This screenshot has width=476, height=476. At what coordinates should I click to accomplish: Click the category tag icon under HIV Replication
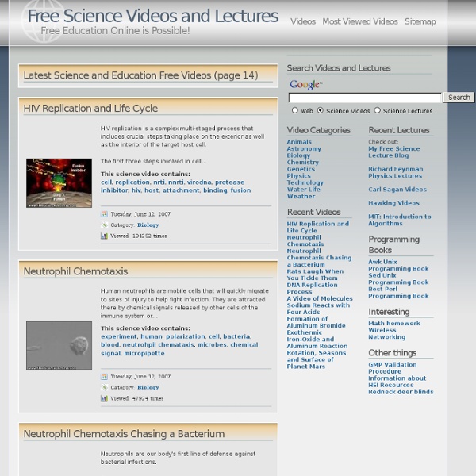click(x=104, y=225)
